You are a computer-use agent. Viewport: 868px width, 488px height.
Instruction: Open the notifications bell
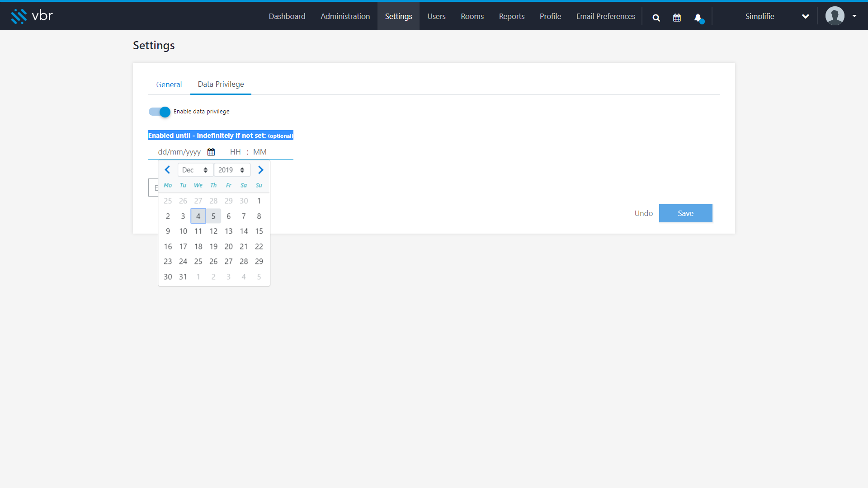(698, 18)
